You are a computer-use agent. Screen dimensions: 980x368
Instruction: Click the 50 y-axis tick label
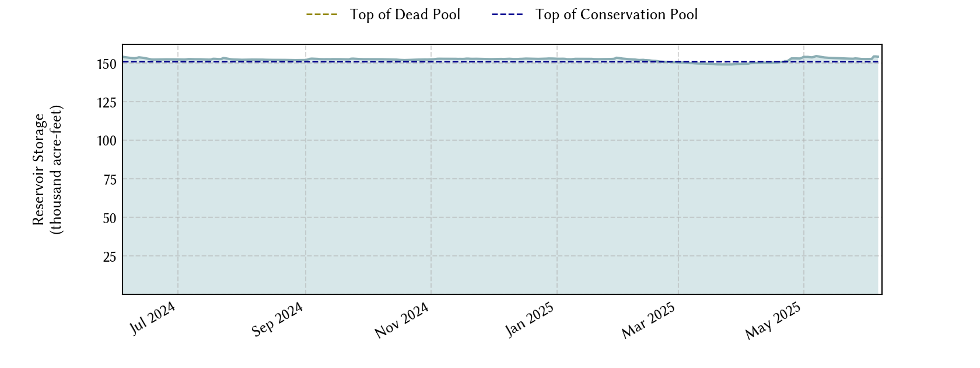tap(110, 218)
